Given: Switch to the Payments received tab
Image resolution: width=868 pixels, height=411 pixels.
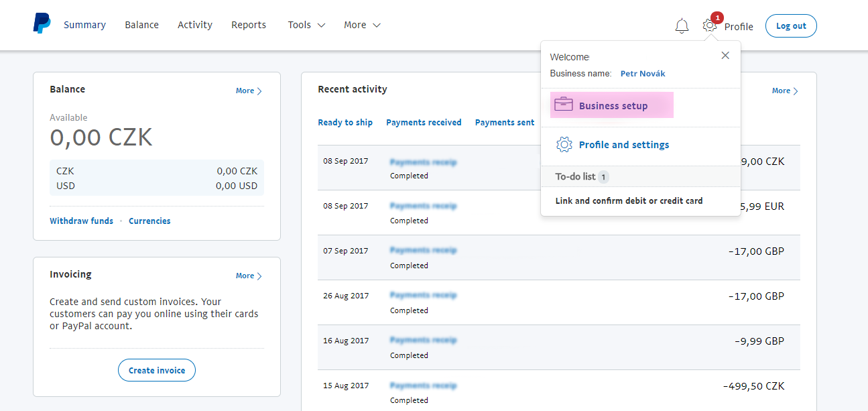Looking at the screenshot, I should point(424,123).
